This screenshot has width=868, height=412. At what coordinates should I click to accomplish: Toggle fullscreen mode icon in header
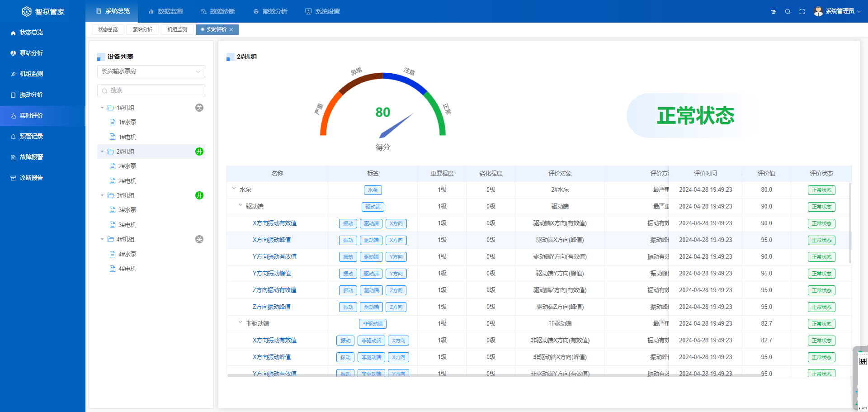[802, 12]
